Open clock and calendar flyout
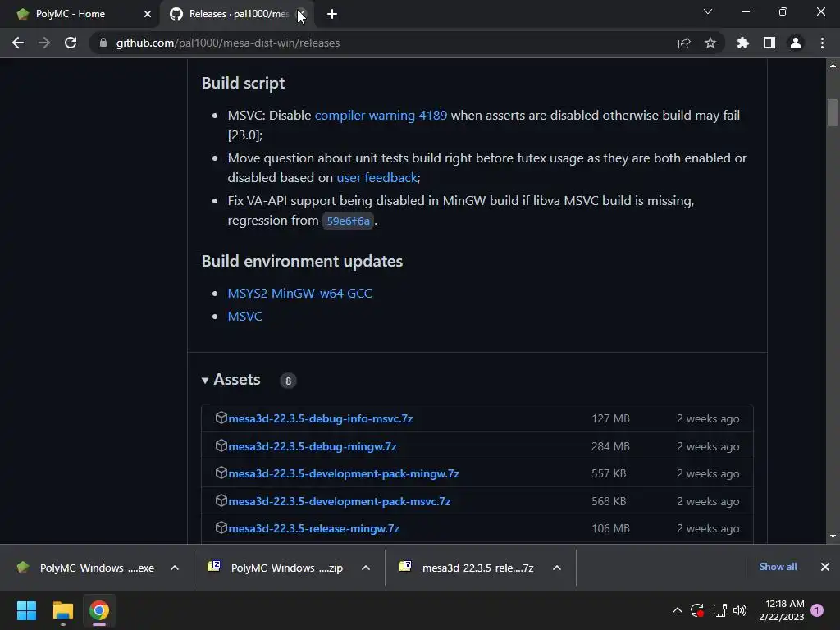The width and height of the screenshot is (840, 630). [782, 610]
